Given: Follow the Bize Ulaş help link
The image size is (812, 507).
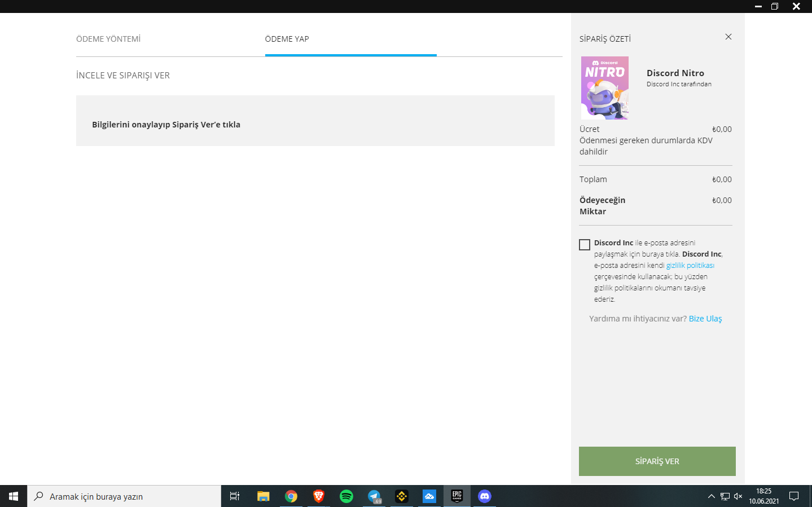Looking at the screenshot, I should tap(705, 319).
